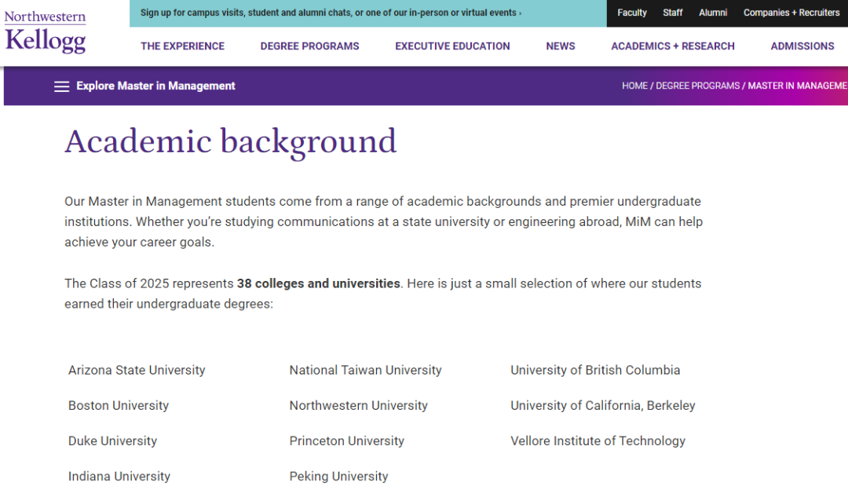Click the campus visits sign-up banner
848x504 pixels.
(x=331, y=13)
